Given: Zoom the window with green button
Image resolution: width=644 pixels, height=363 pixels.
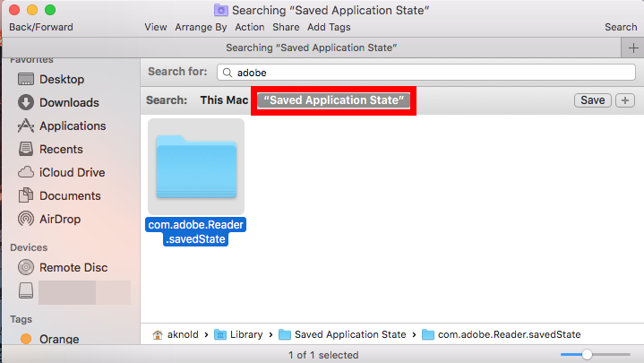Looking at the screenshot, I should [x=50, y=10].
